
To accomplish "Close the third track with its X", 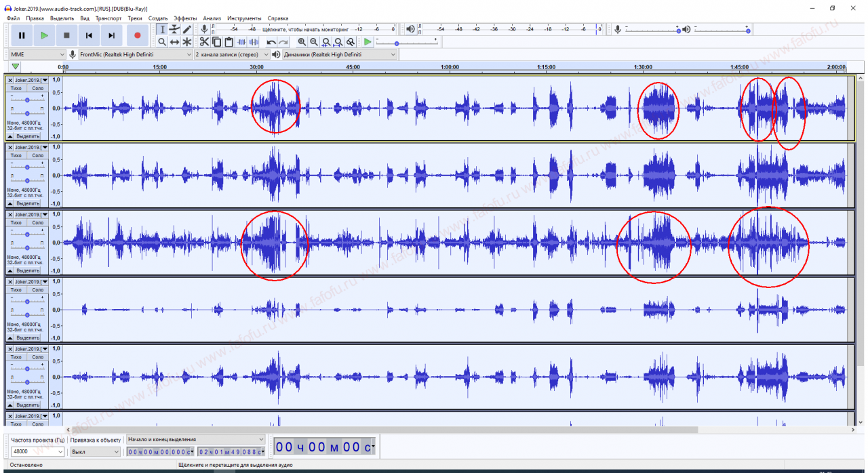I will point(10,214).
